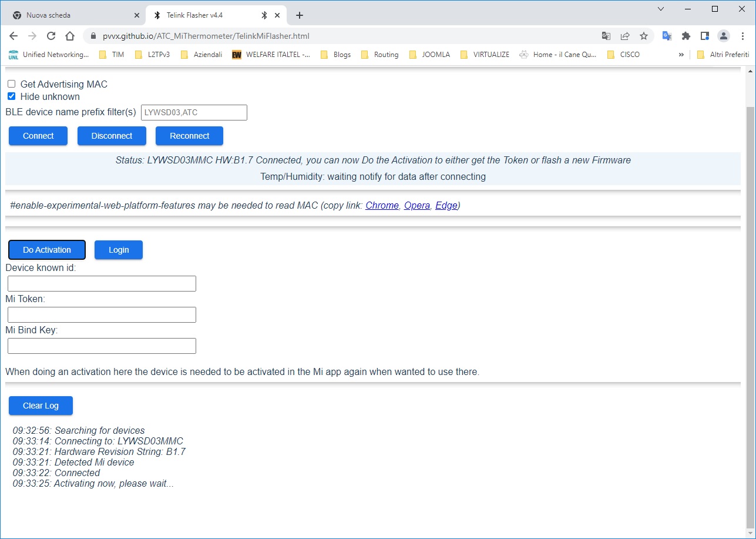View site security padlock info

(93, 36)
